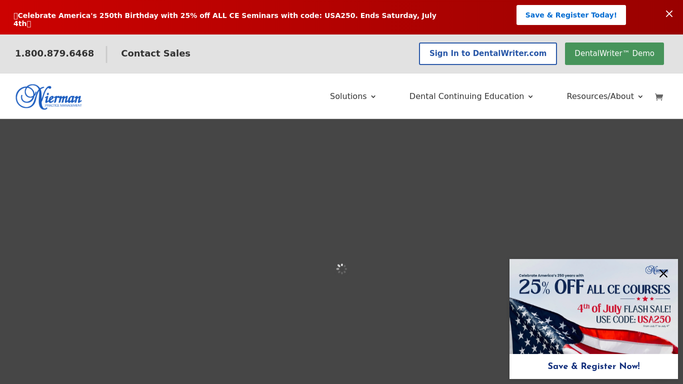Expand the Resources/About chevron
The width and height of the screenshot is (683, 384).
point(640,97)
